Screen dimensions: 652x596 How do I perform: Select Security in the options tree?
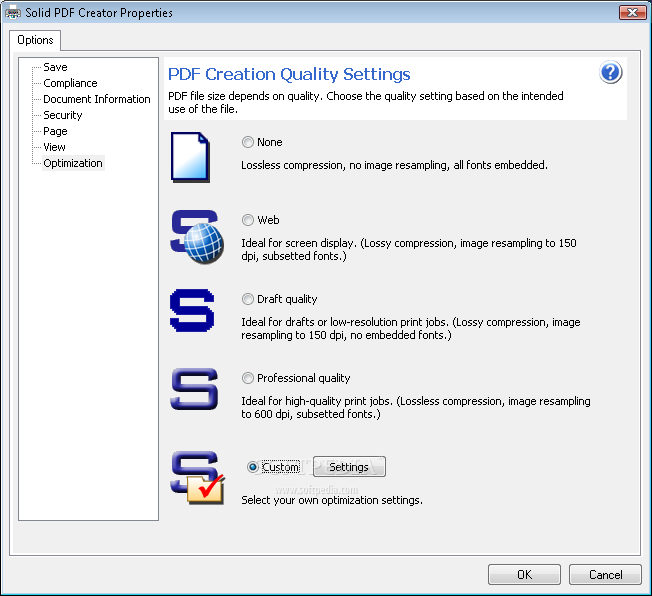click(63, 115)
